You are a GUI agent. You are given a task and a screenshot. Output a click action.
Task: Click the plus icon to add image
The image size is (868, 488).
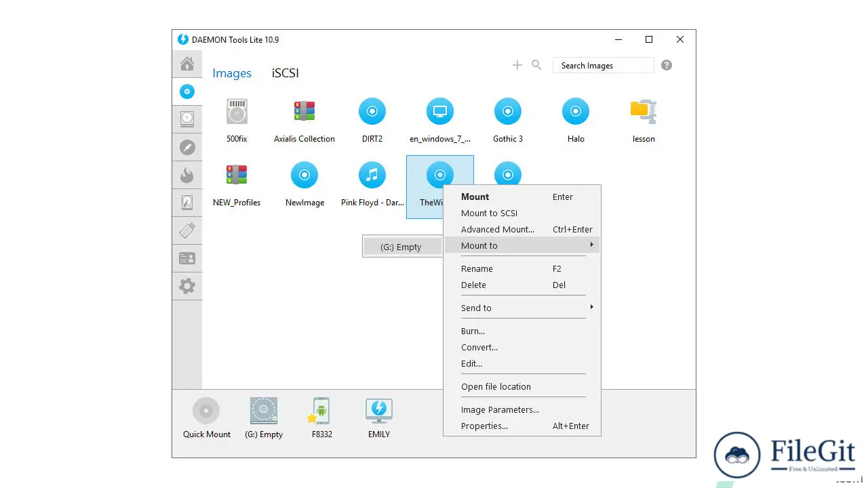517,65
